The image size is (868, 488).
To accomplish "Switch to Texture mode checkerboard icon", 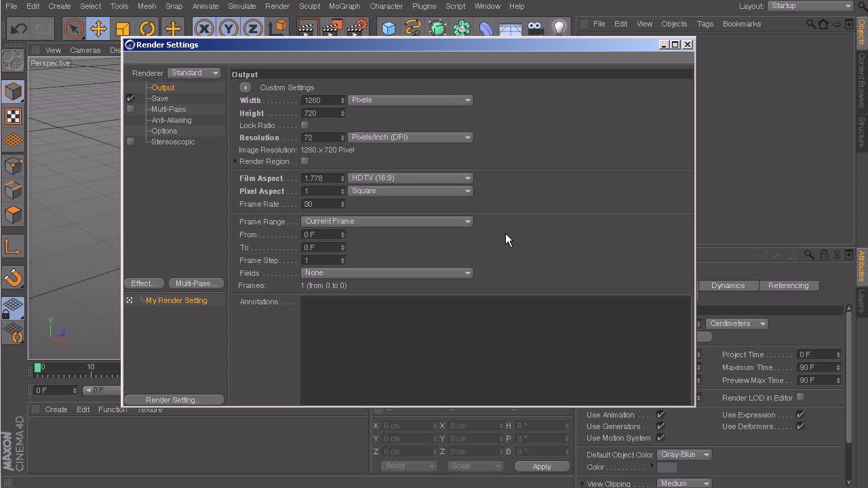I will (13, 116).
